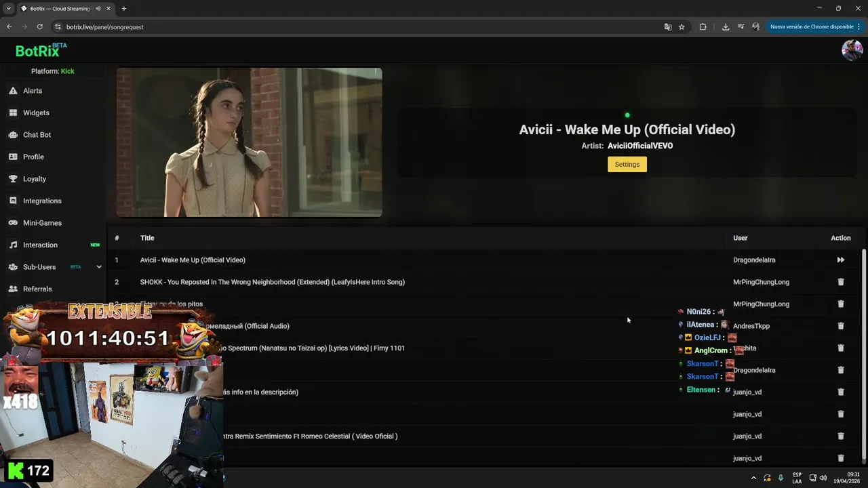The height and width of the screenshot is (488, 868).
Task: Delete the Remix Sentimiento song
Action: click(840, 436)
